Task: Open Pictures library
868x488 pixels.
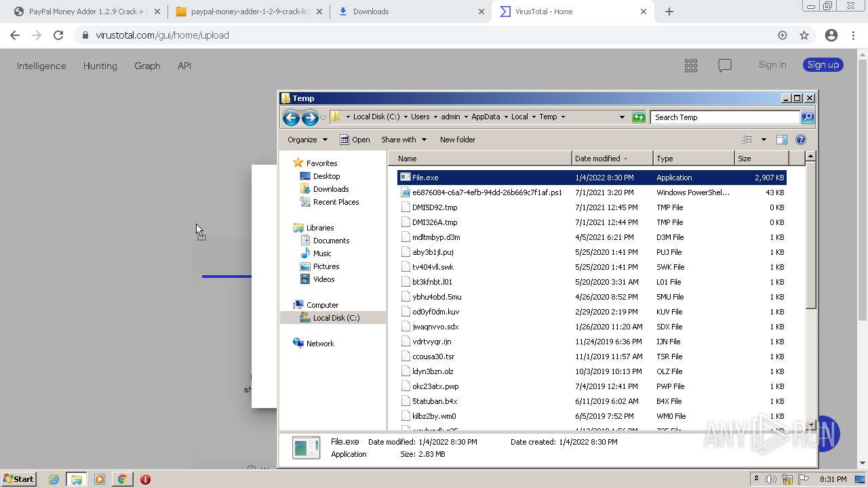Action: pyautogui.click(x=325, y=266)
